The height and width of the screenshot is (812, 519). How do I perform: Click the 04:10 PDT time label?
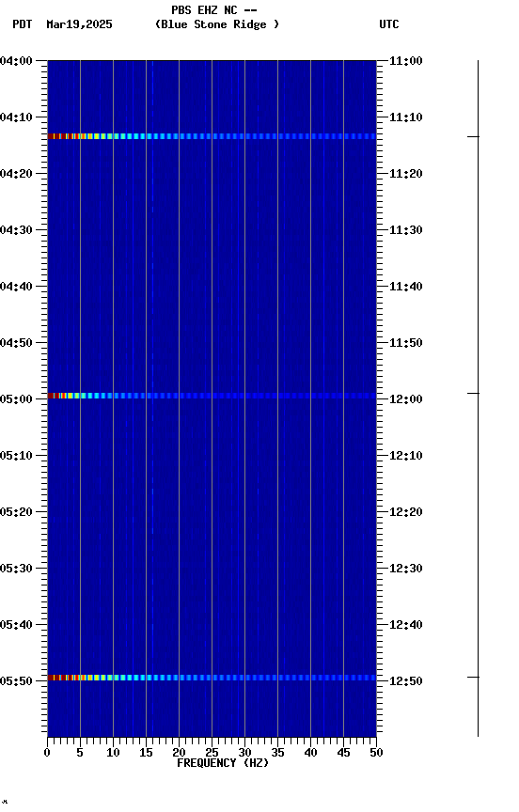tap(16, 117)
